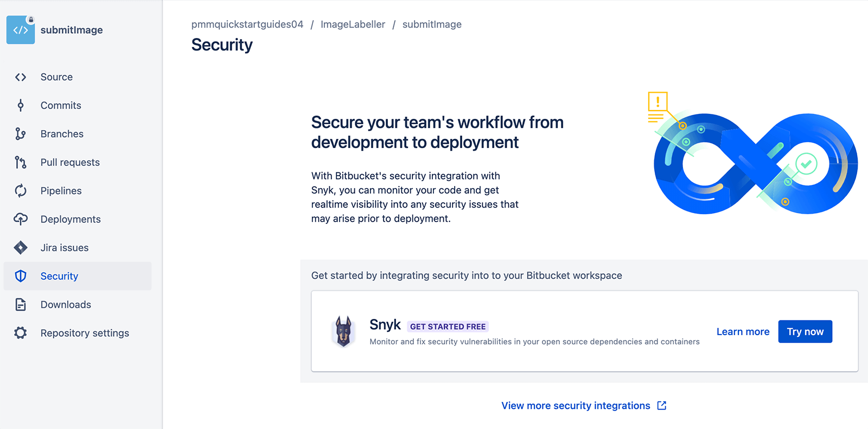868x429 pixels.
Task: Select the Pipelines icon
Action: (20, 190)
